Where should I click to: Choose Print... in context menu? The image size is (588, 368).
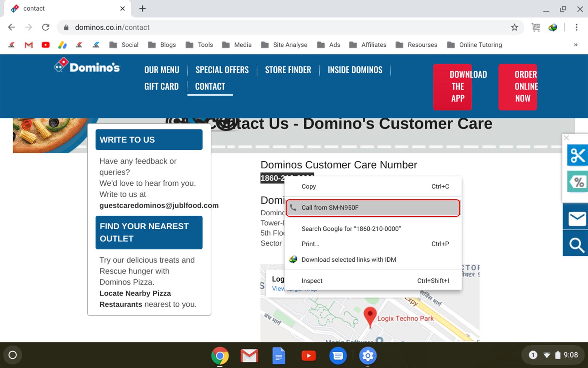tap(373, 244)
